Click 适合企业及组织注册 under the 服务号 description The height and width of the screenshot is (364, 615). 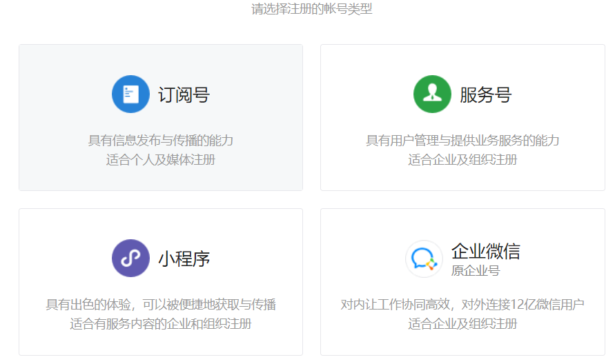pyautogui.click(x=462, y=160)
